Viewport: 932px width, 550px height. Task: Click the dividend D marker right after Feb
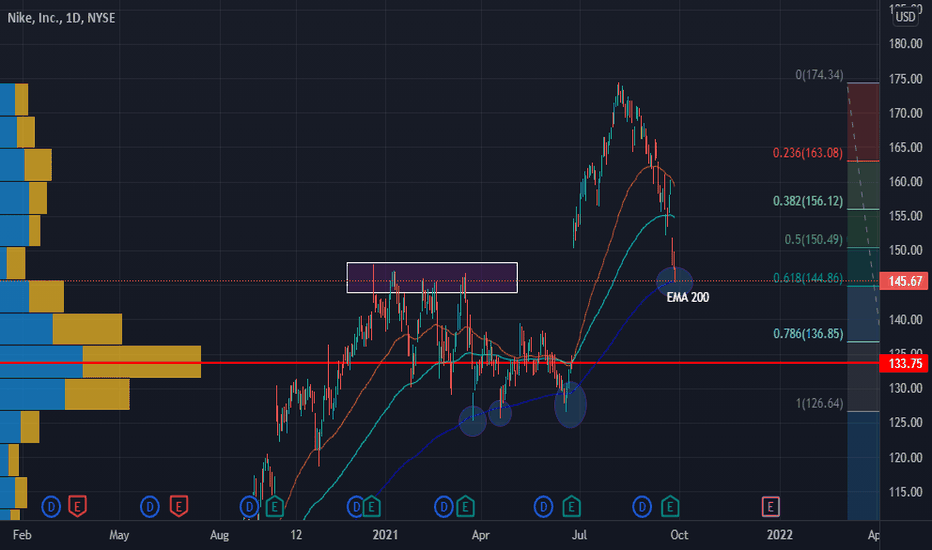pos(51,507)
